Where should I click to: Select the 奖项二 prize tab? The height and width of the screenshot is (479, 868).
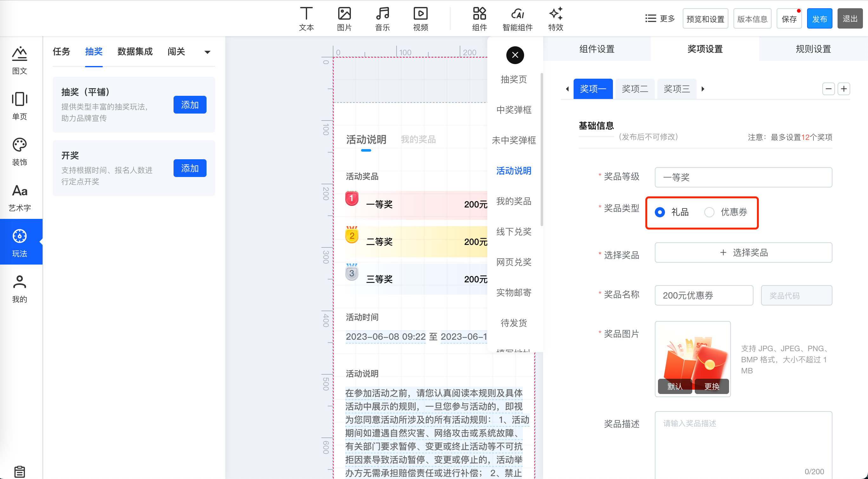click(635, 89)
